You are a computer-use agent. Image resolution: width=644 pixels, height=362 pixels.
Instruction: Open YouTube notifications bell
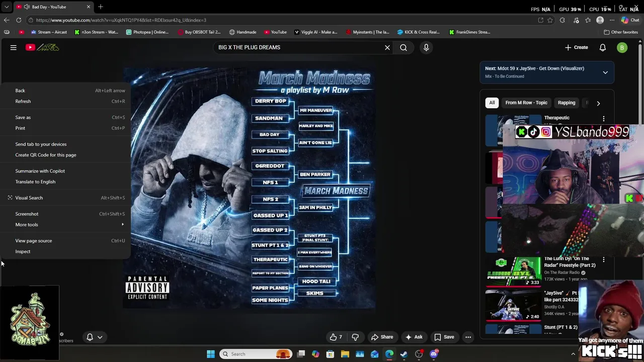[x=603, y=47]
